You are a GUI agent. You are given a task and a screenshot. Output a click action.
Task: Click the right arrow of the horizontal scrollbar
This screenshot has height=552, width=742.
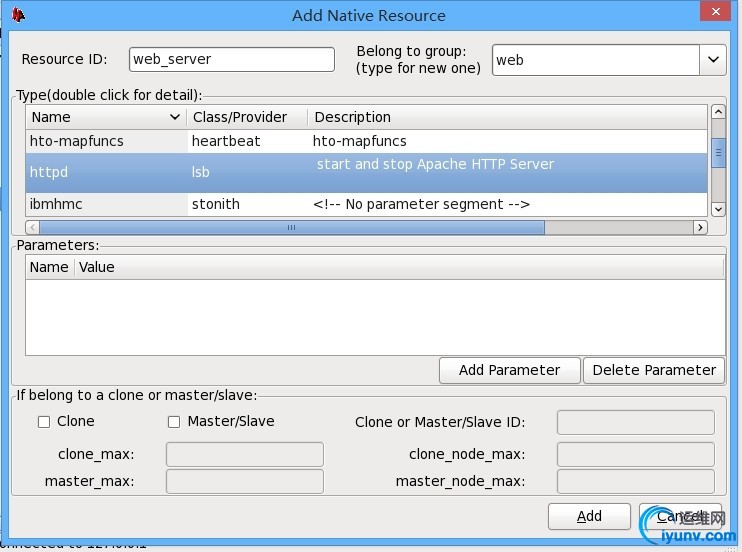coord(700,227)
